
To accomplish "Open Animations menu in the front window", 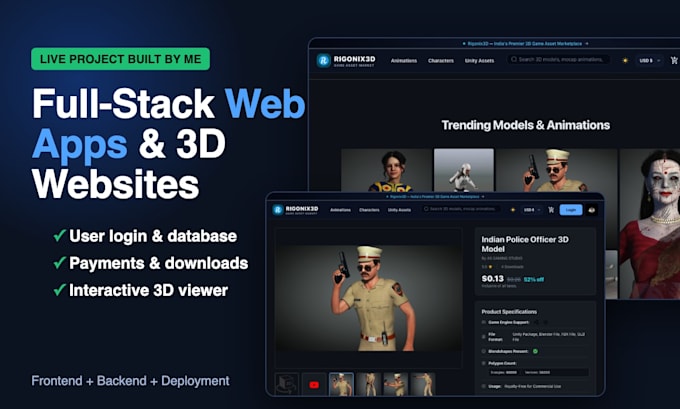I will pos(340,210).
